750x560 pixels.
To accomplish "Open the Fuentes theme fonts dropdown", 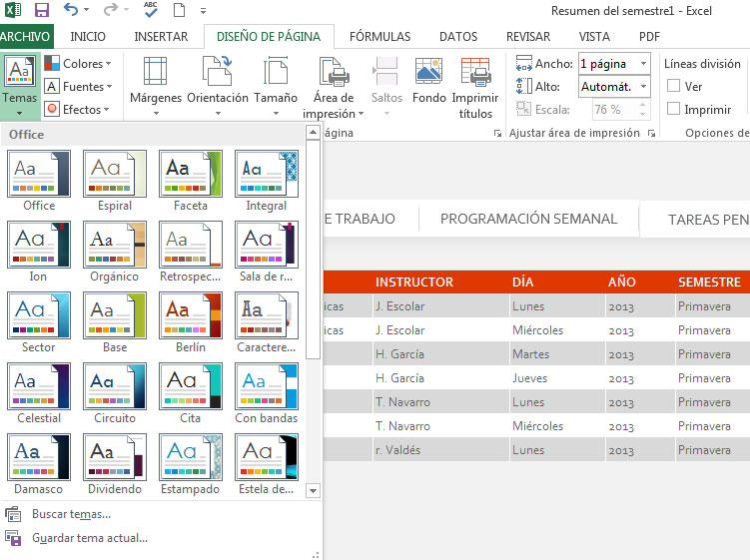I will coord(79,86).
